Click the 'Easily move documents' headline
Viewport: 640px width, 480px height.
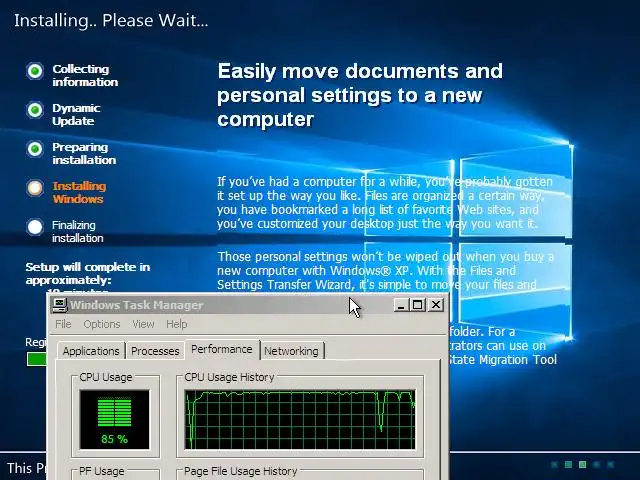pos(360,95)
